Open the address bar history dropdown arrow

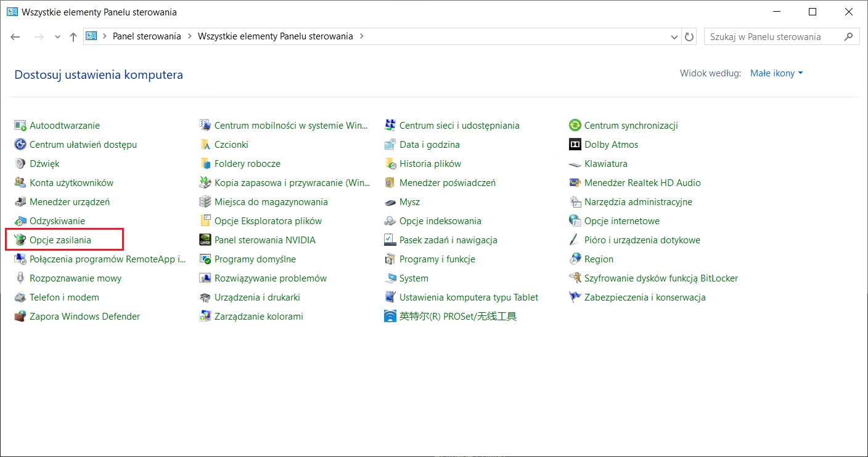pos(674,37)
